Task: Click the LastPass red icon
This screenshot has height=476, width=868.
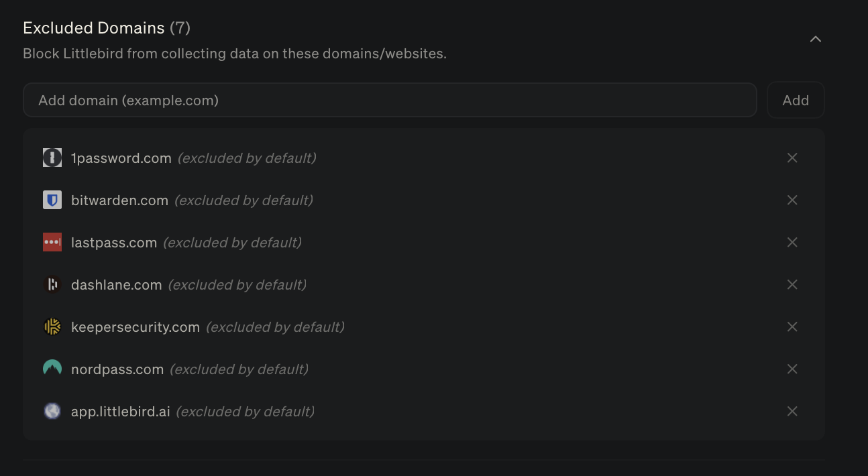Action: click(52, 243)
